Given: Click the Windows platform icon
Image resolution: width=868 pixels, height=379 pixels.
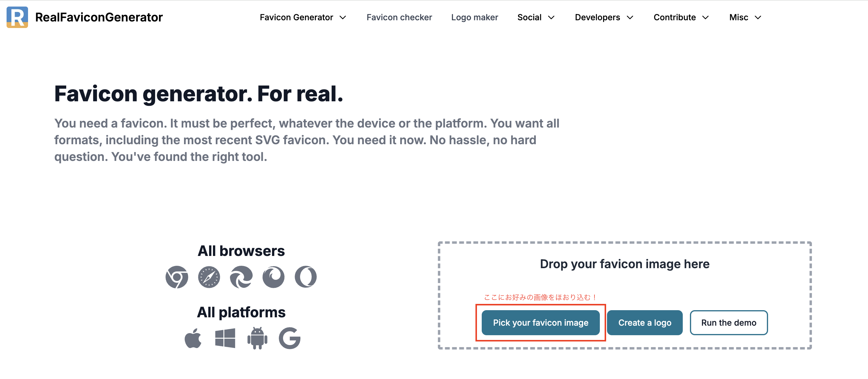Looking at the screenshot, I should coord(225,338).
